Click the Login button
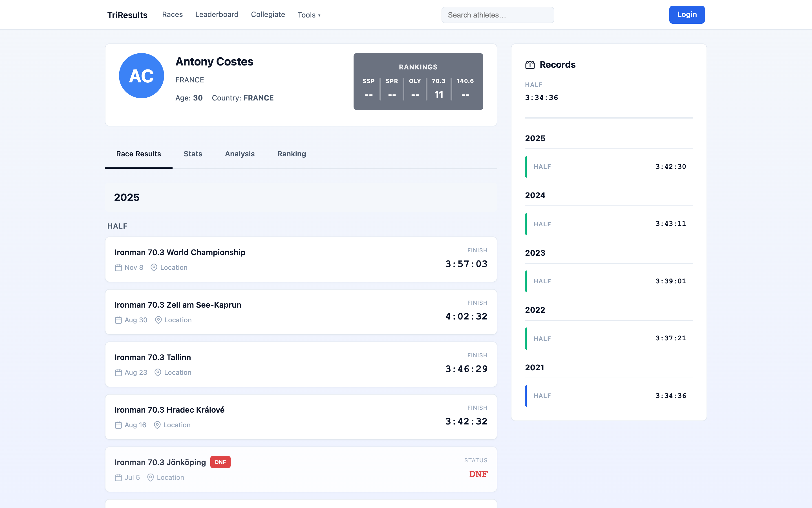Viewport: 812px width, 508px height. [687, 14]
